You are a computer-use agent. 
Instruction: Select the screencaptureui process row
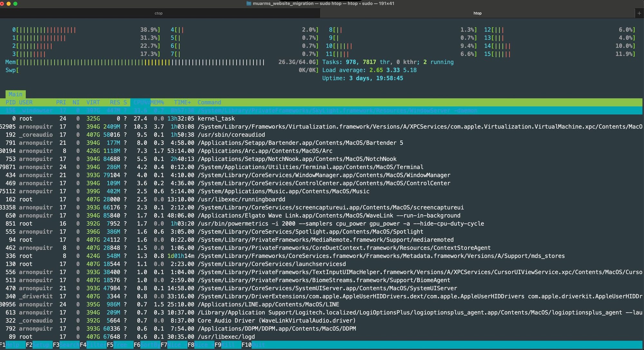click(x=321, y=207)
